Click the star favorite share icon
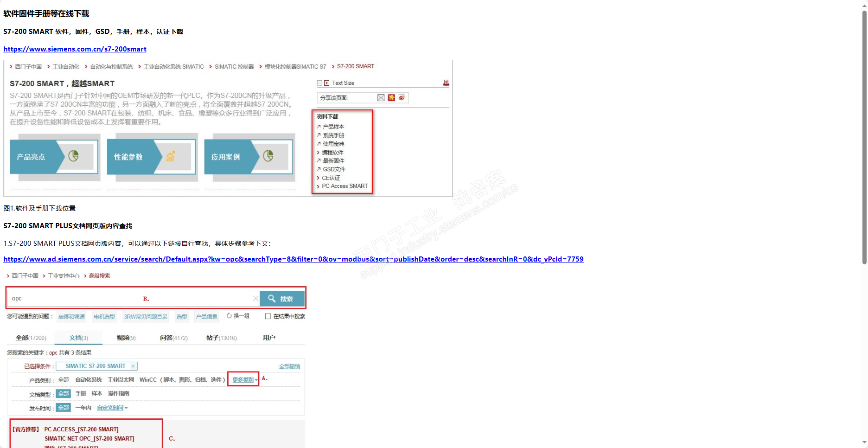The width and height of the screenshot is (868, 448). pyautogui.click(x=391, y=97)
